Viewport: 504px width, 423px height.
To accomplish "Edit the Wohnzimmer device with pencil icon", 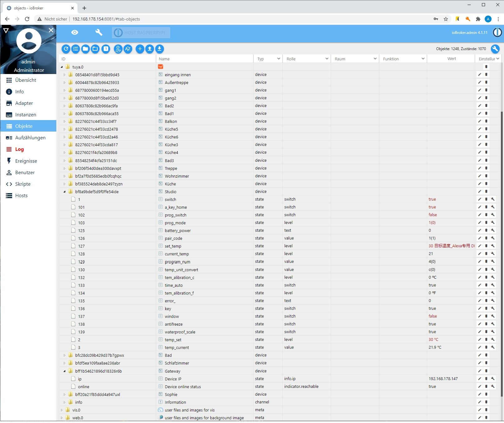I will 480,176.
